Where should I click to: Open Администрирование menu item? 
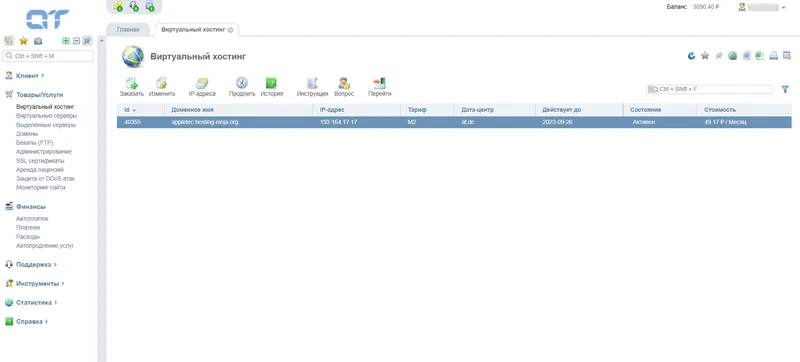point(44,151)
